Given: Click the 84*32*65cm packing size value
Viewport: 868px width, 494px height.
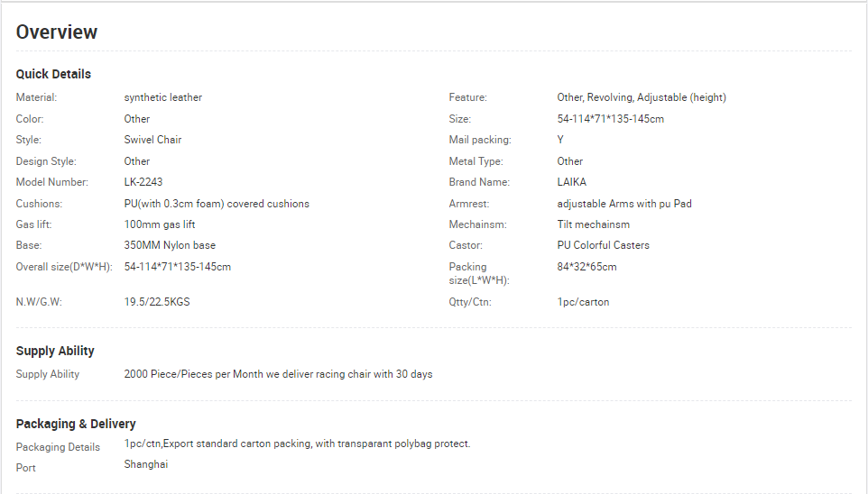Looking at the screenshot, I should point(586,267).
